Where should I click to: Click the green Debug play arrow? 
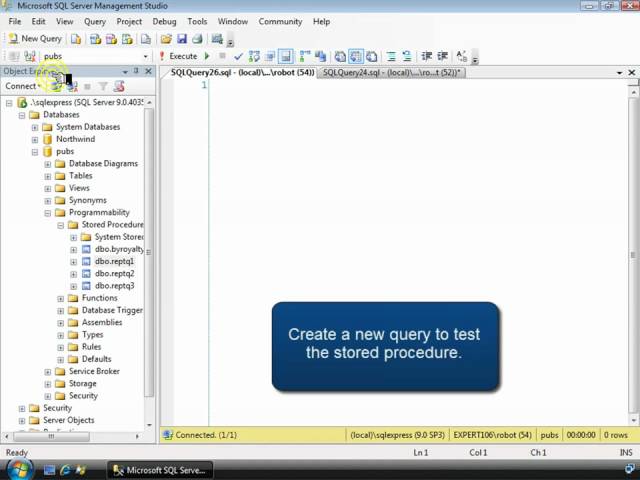[207, 56]
